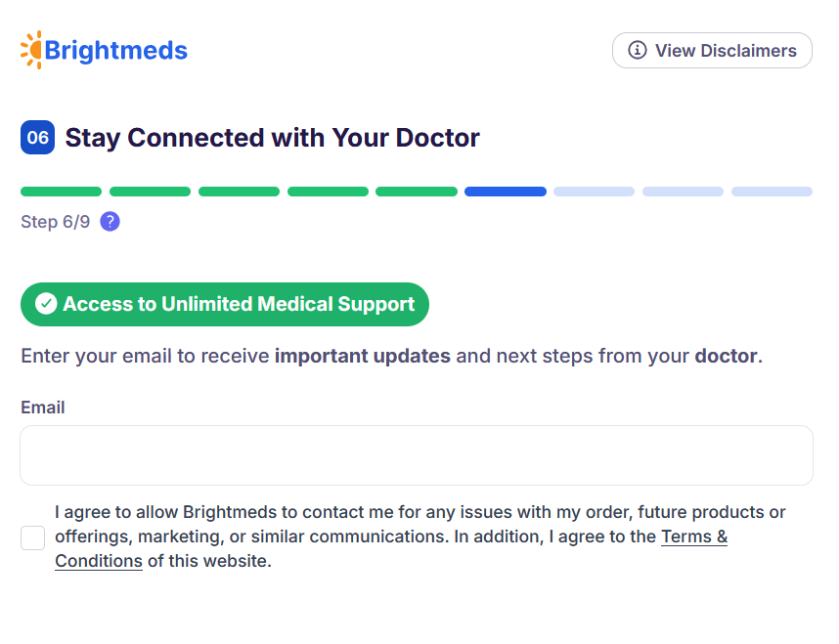Click the blue 06 step number badge
Image resolution: width=839 pixels, height=644 pixels.
click(37, 138)
